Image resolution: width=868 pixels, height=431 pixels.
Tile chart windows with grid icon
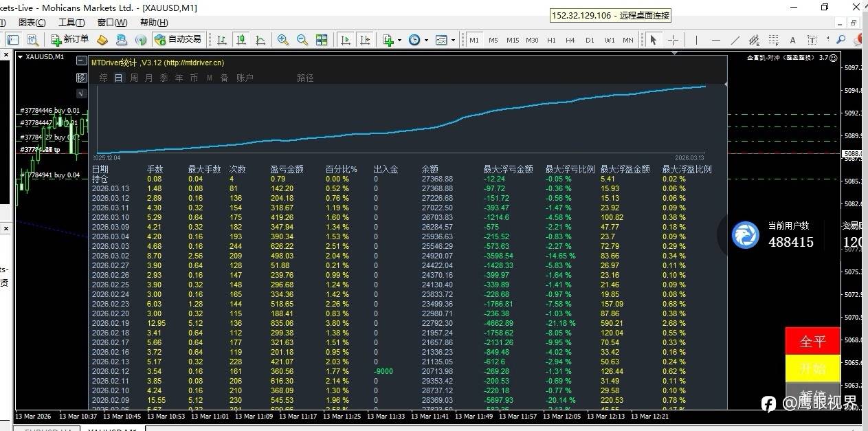tap(322, 40)
